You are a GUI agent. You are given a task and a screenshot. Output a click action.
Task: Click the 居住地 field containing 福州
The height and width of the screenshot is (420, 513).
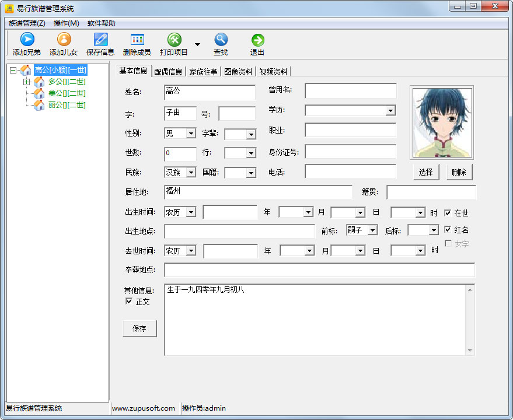tap(258, 192)
